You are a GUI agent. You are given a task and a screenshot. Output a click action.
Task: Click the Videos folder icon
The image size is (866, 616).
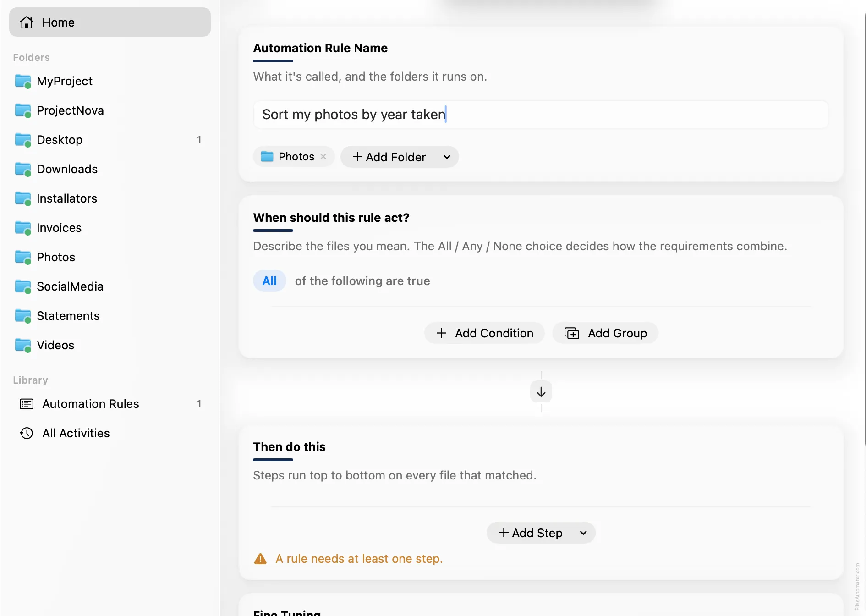coord(23,345)
